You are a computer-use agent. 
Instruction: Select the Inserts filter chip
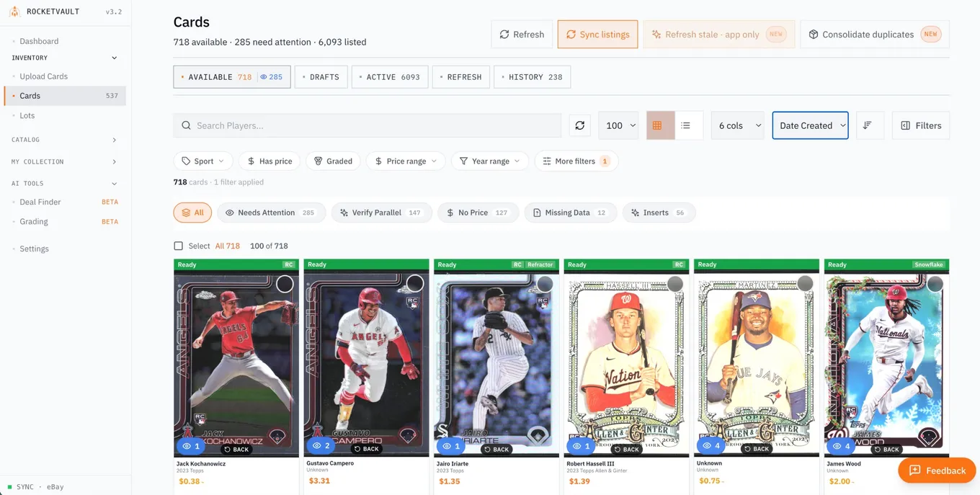point(659,213)
